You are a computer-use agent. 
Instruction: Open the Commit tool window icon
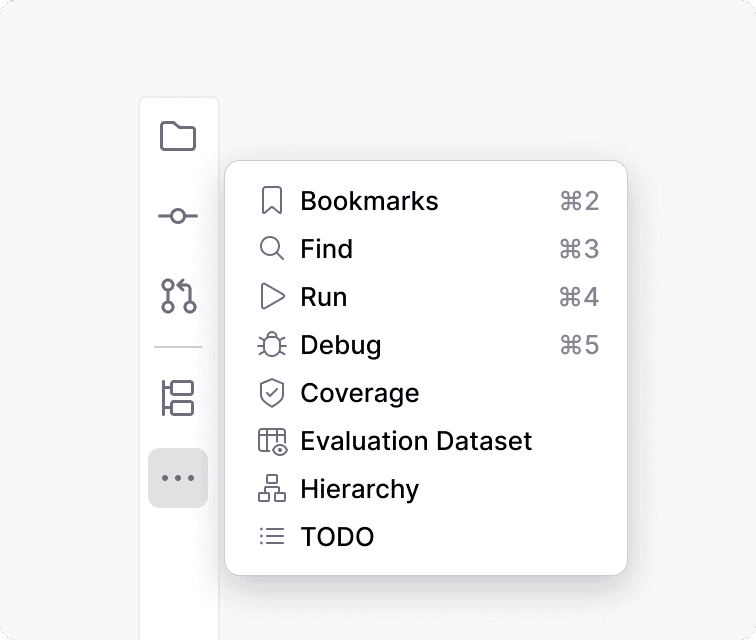point(178,215)
